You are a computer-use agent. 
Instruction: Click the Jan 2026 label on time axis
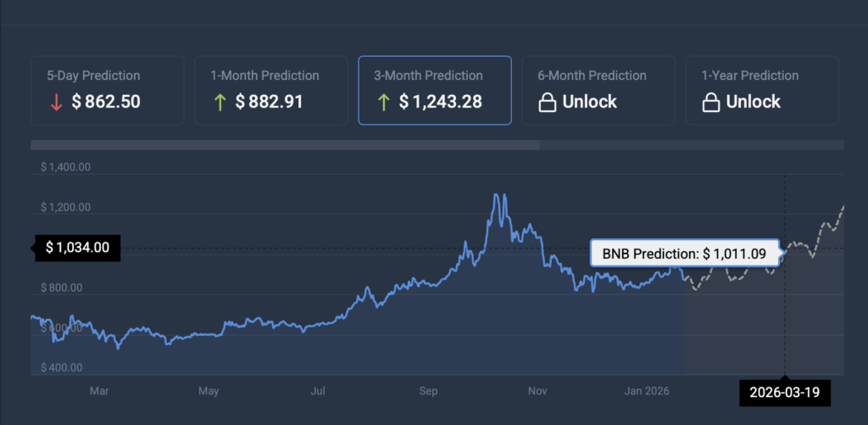tap(647, 391)
